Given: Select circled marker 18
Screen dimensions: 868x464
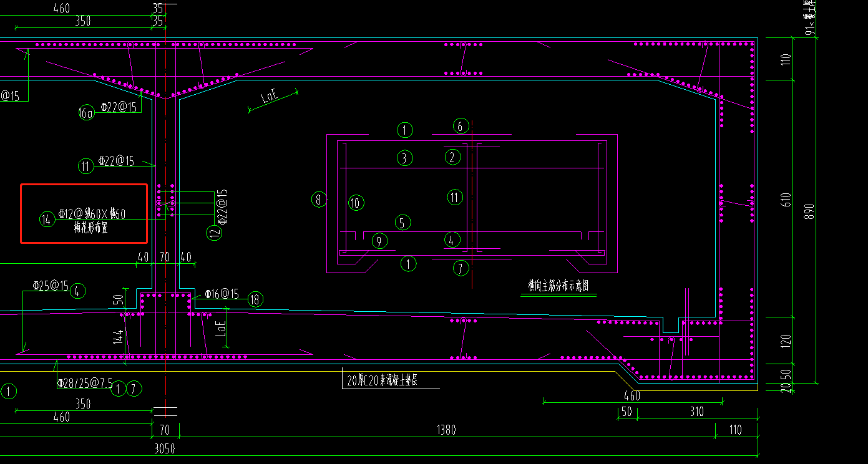Looking at the screenshot, I should click(x=255, y=299).
